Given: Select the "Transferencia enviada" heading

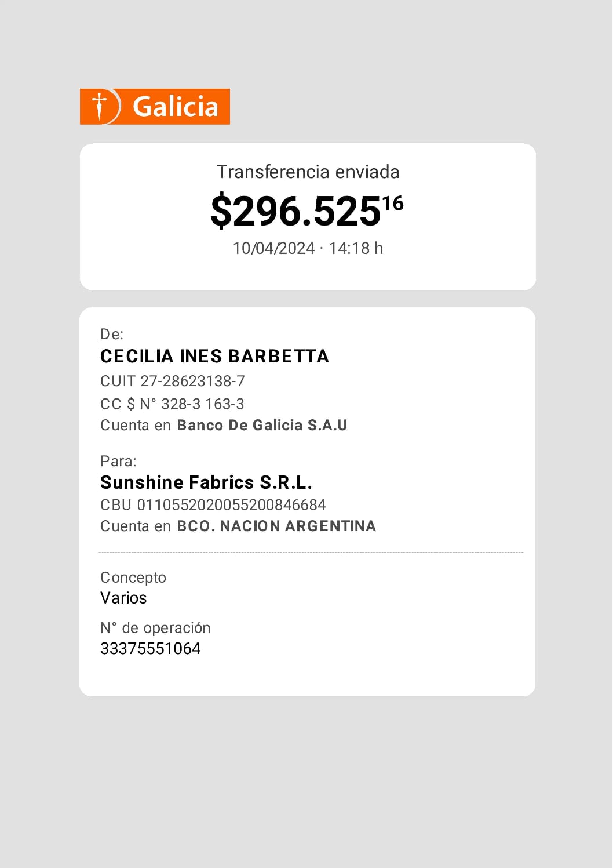Looking at the screenshot, I should coord(308,172).
